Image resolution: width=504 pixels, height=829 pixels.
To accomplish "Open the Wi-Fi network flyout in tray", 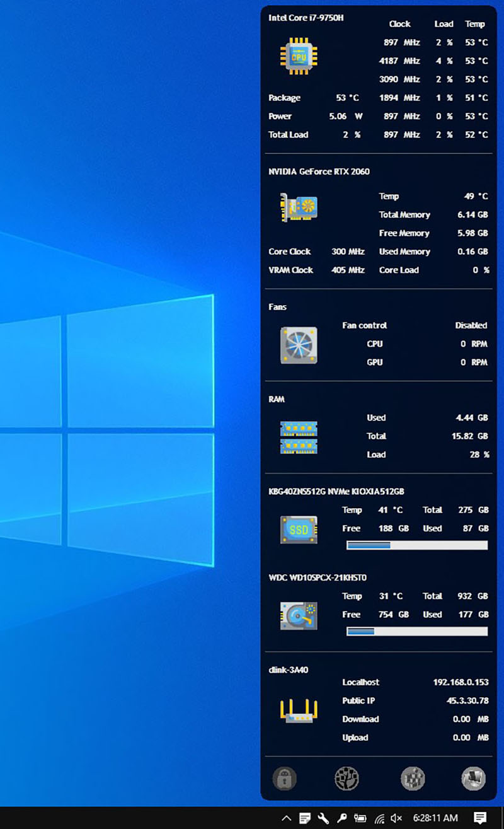I will click(379, 818).
